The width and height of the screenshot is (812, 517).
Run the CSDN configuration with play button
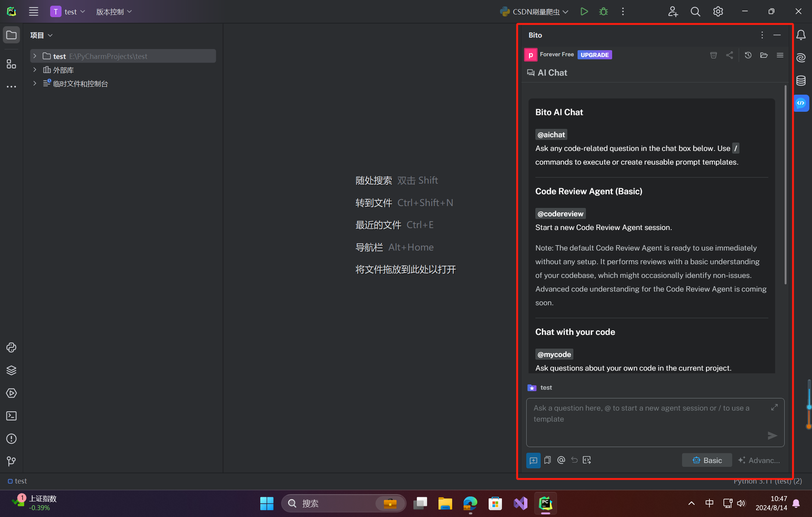pyautogui.click(x=584, y=11)
